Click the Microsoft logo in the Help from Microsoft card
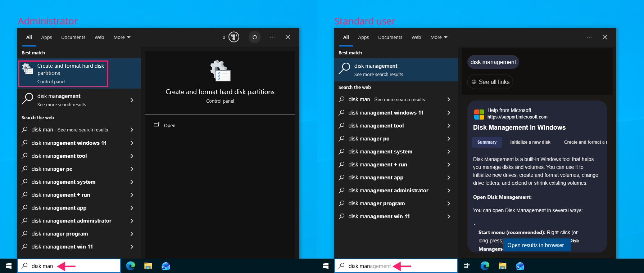Viewport: 644px width, 273px height. point(479,115)
